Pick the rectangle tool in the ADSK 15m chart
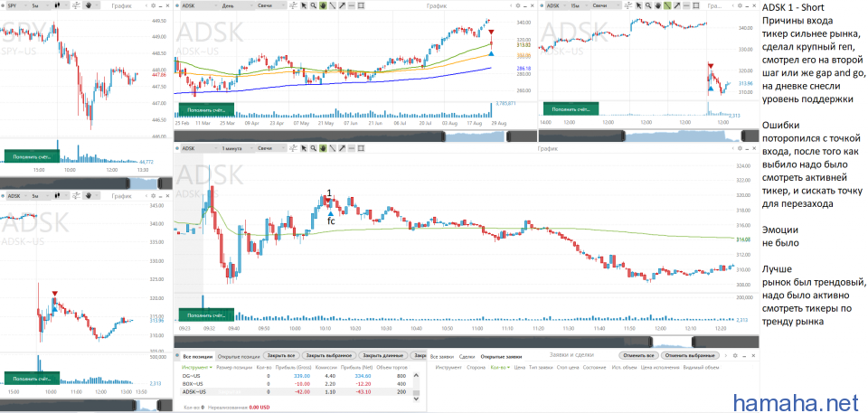This screenshot has height=413, width=868. tap(696, 5)
